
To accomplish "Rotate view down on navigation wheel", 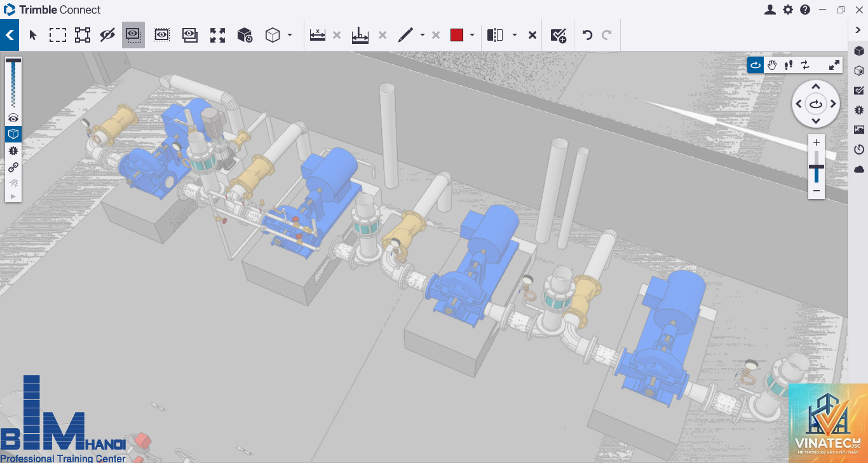I will pyautogui.click(x=817, y=121).
